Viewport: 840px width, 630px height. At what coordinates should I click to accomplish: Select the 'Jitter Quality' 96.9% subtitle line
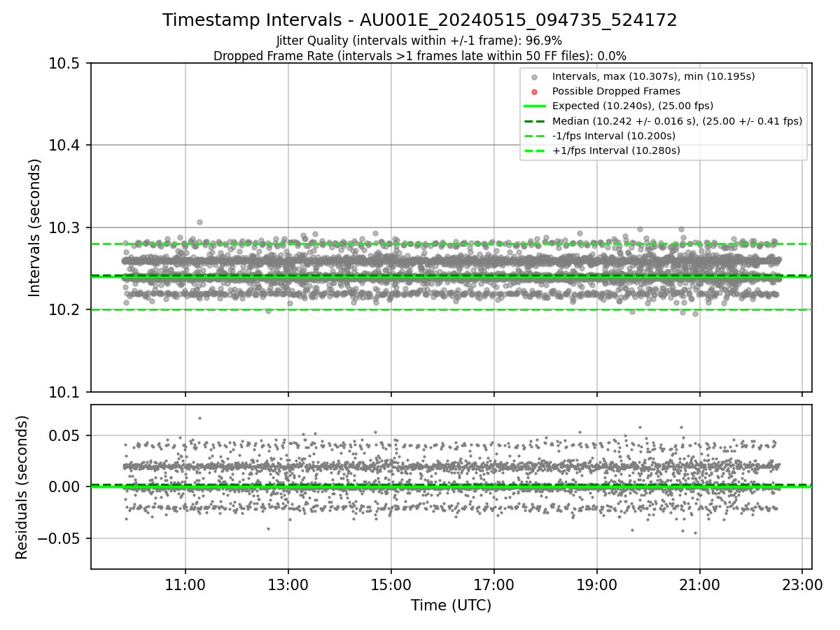click(x=420, y=41)
